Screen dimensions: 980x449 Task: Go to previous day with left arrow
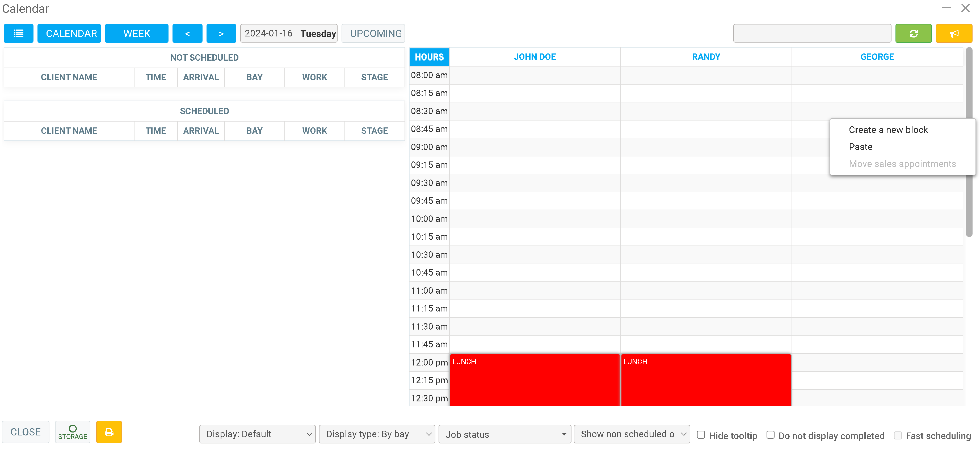(187, 34)
